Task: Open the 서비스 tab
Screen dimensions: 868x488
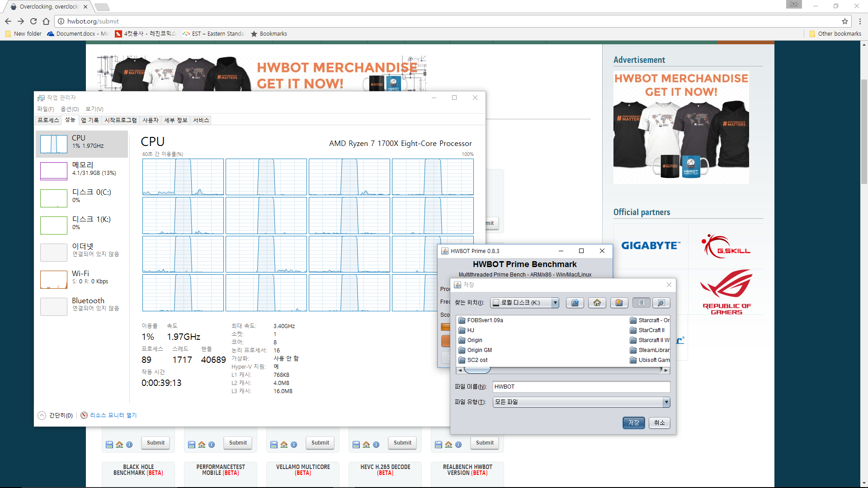Action: 201,120
